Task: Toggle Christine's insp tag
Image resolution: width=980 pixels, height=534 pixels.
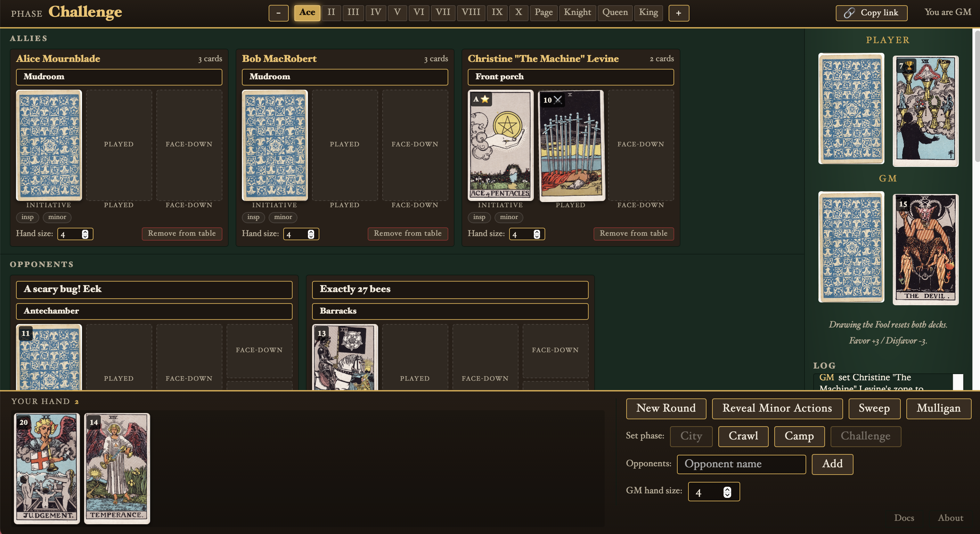Action: coord(479,217)
